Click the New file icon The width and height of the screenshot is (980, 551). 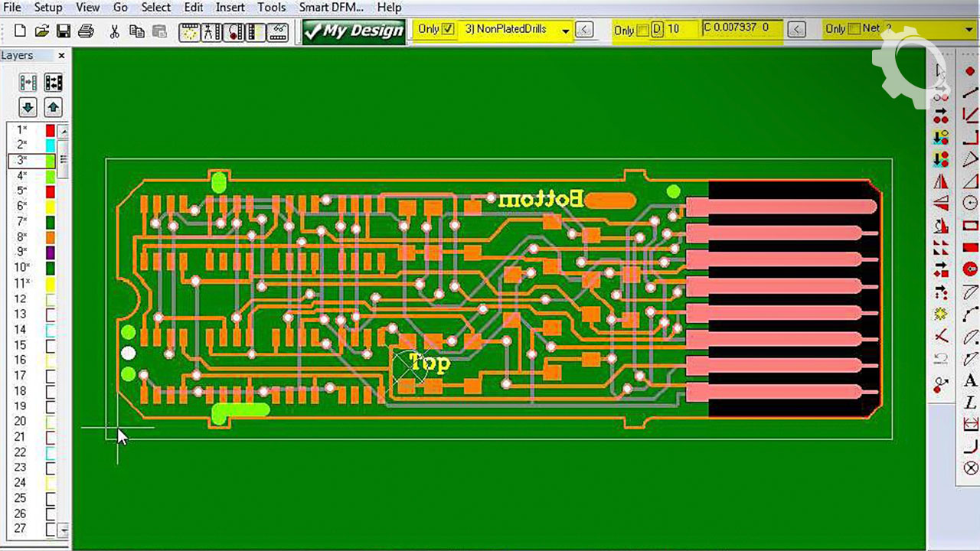pyautogui.click(x=20, y=31)
